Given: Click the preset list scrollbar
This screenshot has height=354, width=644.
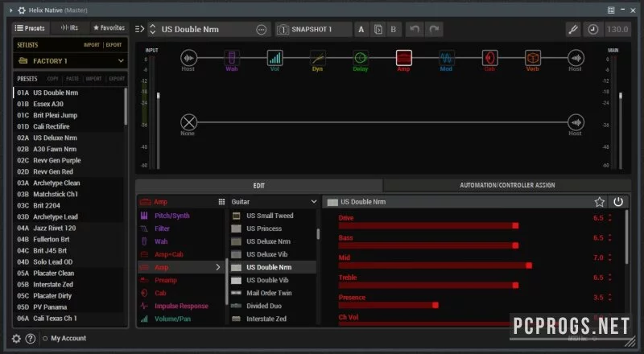Looking at the screenshot, I should coord(126,107).
